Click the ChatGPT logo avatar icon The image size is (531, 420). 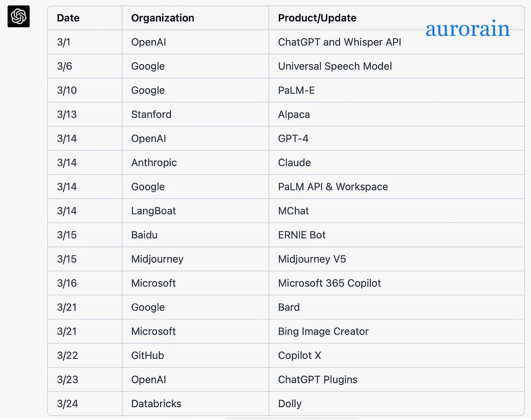(x=19, y=16)
